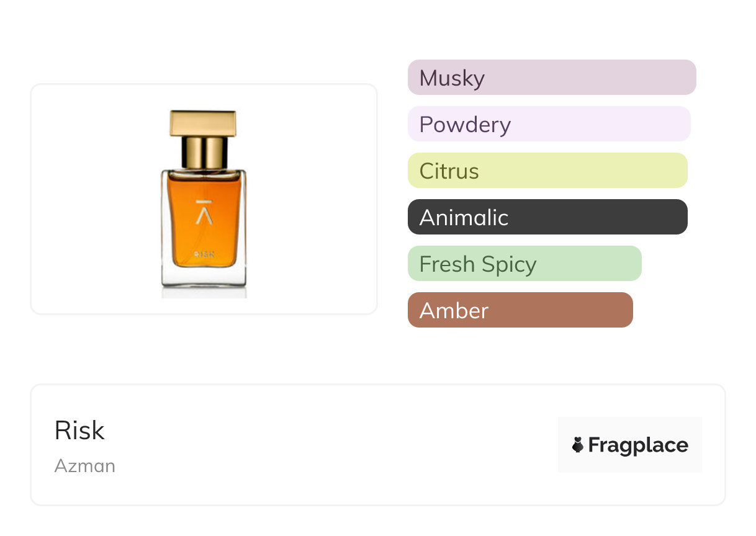
Task: Click the RISK label printed on the bottle
Action: 204,254
